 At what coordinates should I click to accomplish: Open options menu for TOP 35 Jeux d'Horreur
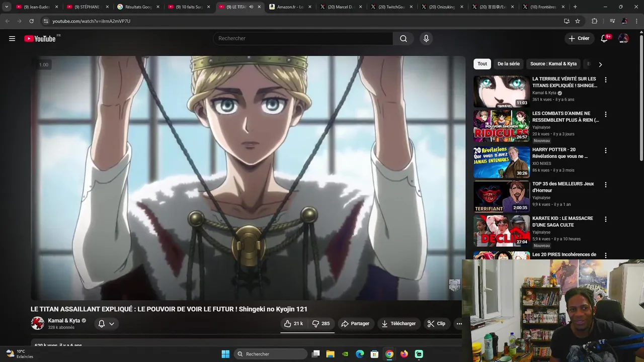pyautogui.click(x=605, y=185)
